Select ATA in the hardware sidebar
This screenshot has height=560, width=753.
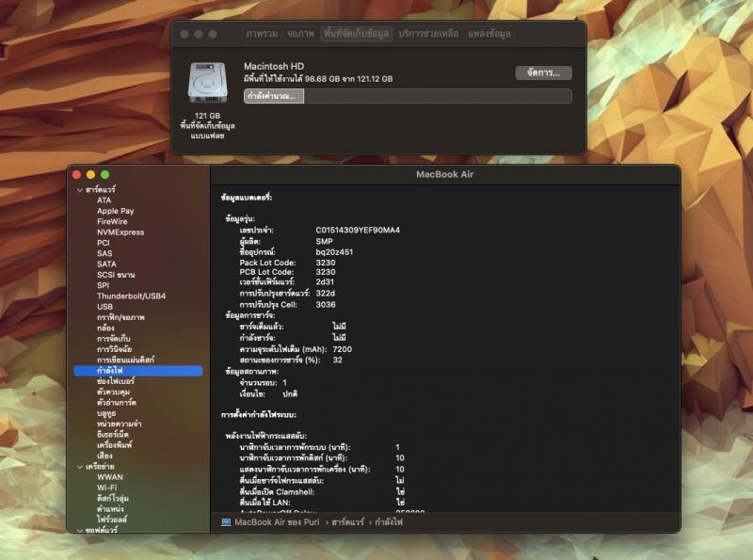tap(104, 200)
